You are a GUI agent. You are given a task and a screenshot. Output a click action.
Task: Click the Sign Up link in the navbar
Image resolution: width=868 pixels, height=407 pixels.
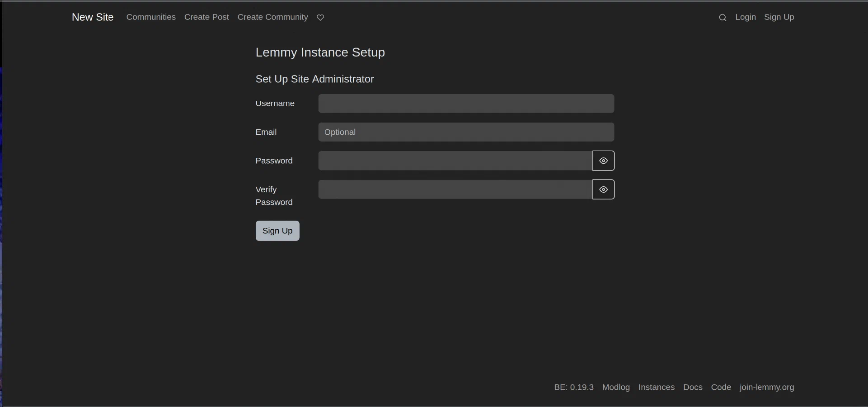point(779,17)
